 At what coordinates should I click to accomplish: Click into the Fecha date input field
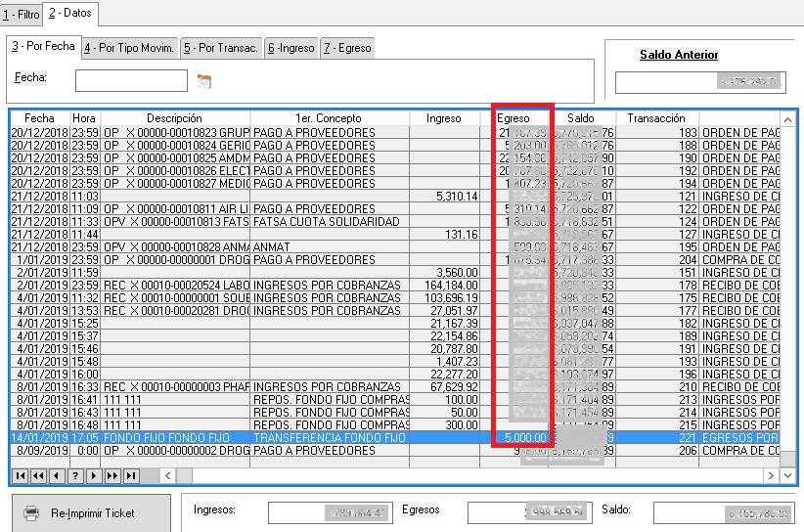pyautogui.click(x=130, y=80)
